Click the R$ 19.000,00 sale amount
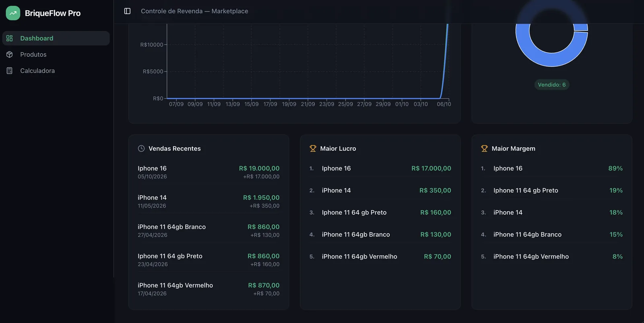644x323 pixels. coord(259,168)
